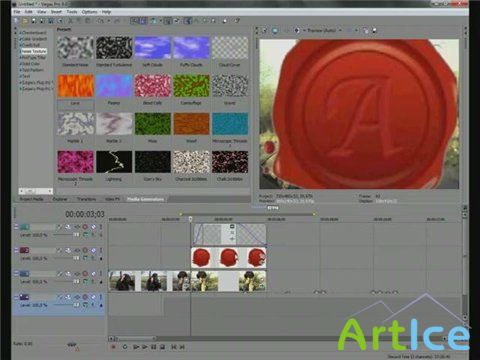
Task: Select Solid Color in the generators list
Action: click(31, 64)
